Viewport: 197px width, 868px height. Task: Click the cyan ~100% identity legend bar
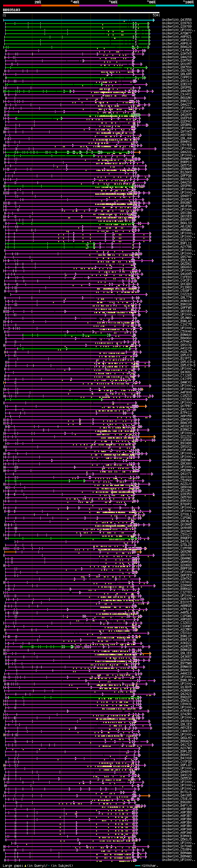(x=175, y=6)
